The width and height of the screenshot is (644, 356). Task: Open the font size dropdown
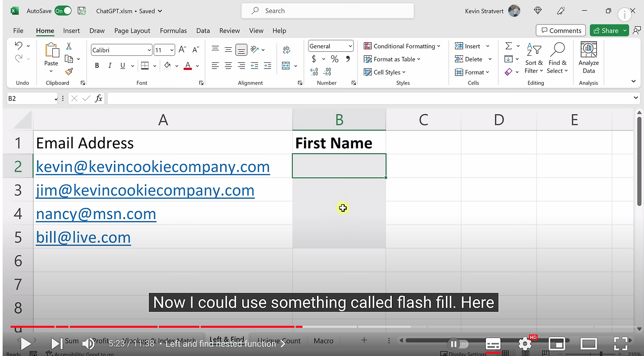(x=172, y=50)
